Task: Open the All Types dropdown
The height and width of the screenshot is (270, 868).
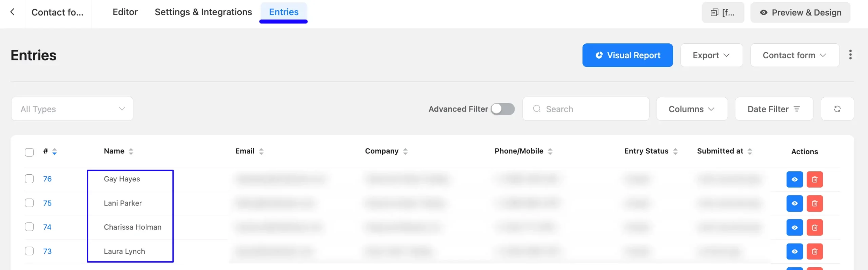Action: 72,109
